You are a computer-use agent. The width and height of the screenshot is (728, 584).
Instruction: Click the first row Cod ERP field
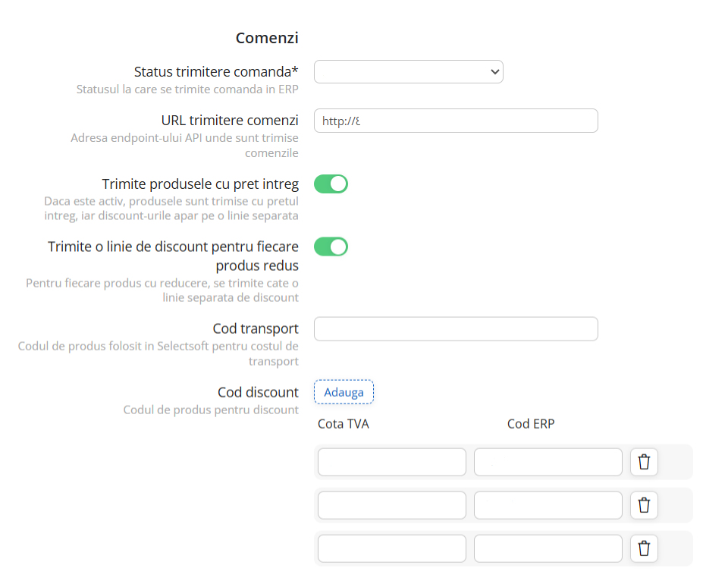coord(548,462)
